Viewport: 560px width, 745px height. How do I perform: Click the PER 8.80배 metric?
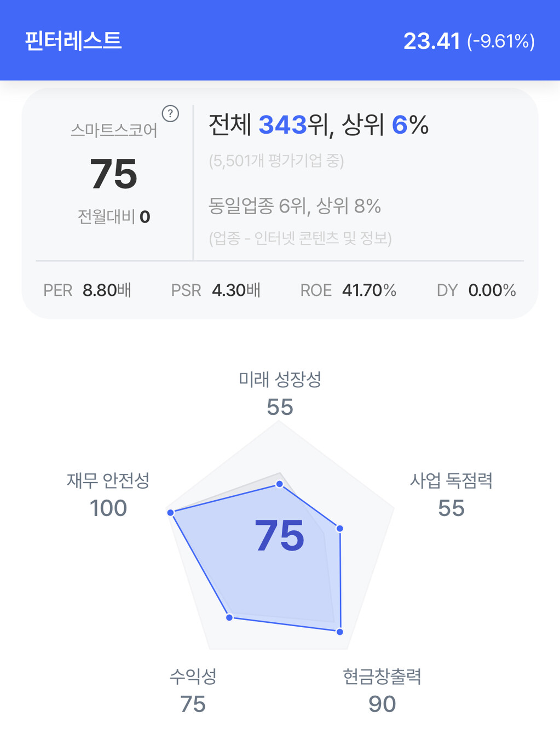click(88, 290)
